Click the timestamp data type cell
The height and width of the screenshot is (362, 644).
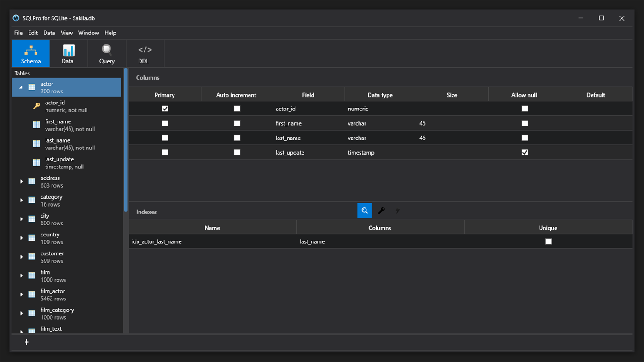pyautogui.click(x=361, y=152)
